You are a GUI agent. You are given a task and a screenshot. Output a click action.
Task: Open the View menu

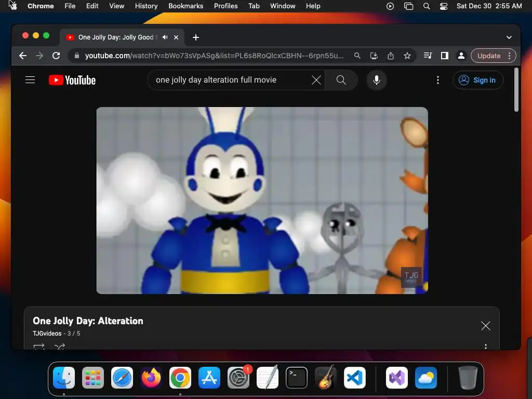(x=116, y=6)
